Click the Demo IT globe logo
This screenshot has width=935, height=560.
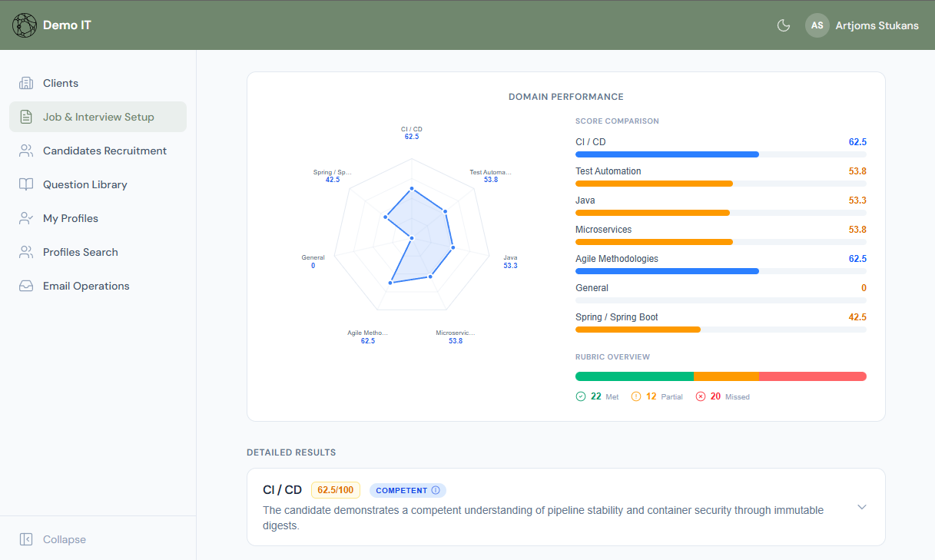pyautogui.click(x=25, y=25)
